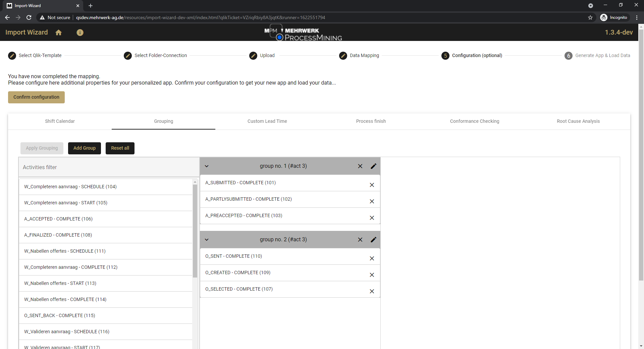Viewport: 644px width, 349px height.
Task: Open the Root Cause Analysis tab
Action: coord(578,121)
